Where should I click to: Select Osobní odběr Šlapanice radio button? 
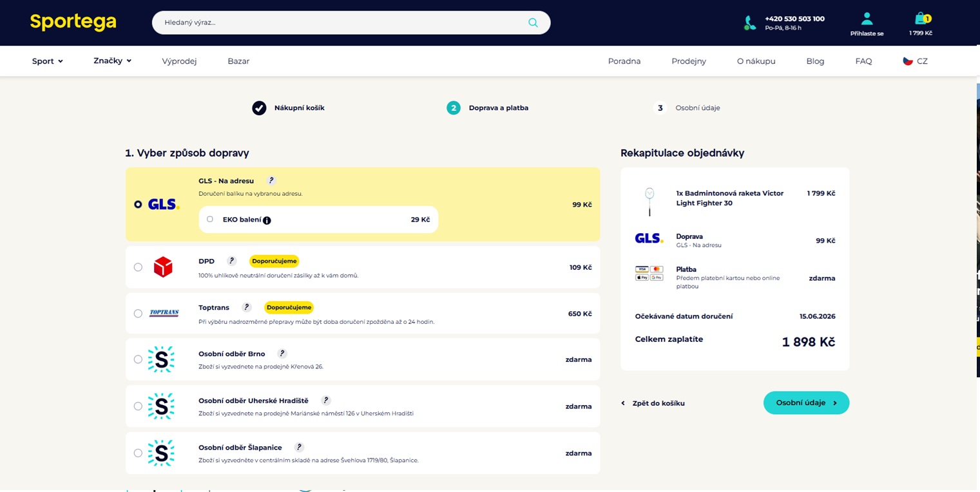[x=138, y=453]
